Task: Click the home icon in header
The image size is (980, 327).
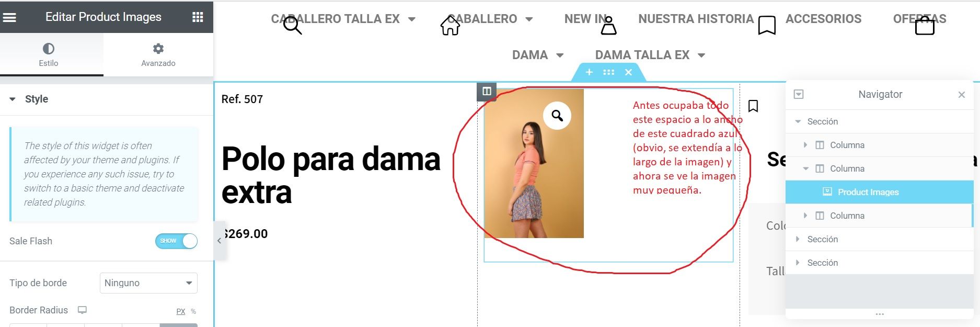Action: click(450, 26)
